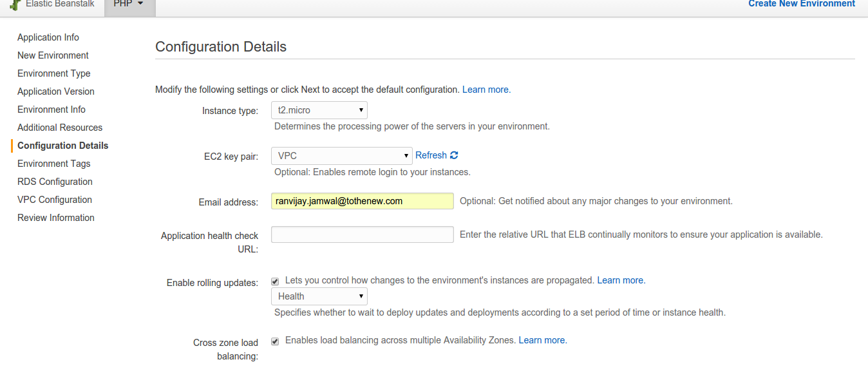Click the 'Instance type:' label
The height and width of the screenshot is (373, 868).
click(230, 111)
